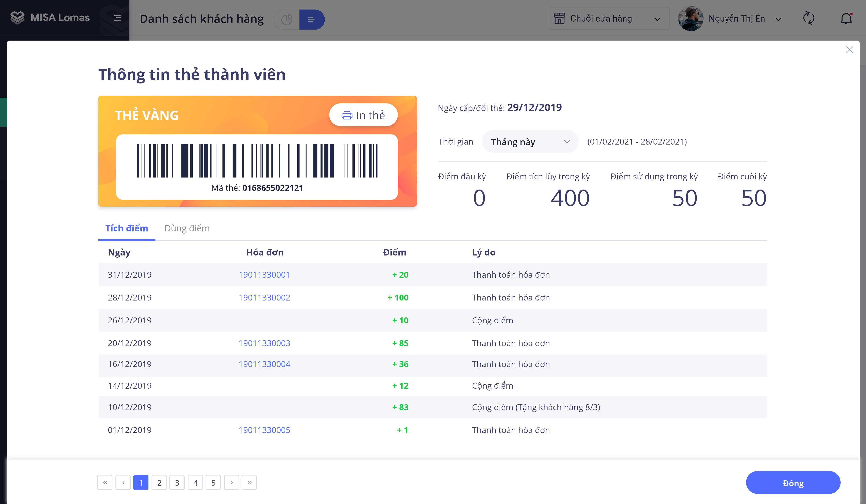Switch to chart view toggle
866x504 pixels.
(287, 20)
